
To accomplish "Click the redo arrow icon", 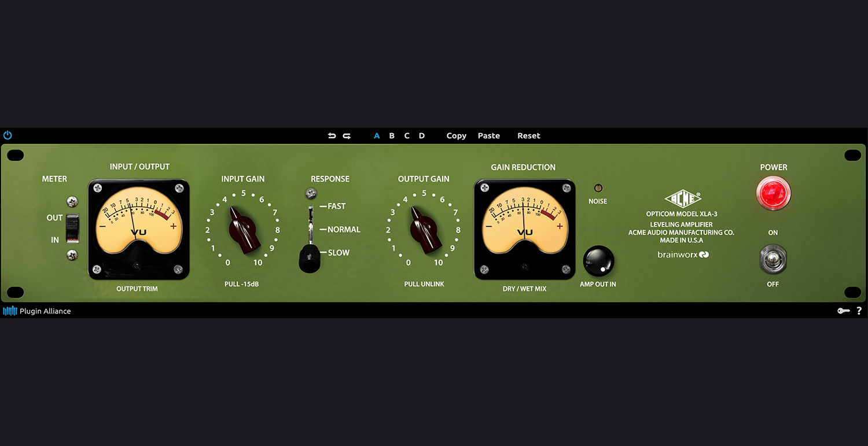I will point(347,136).
